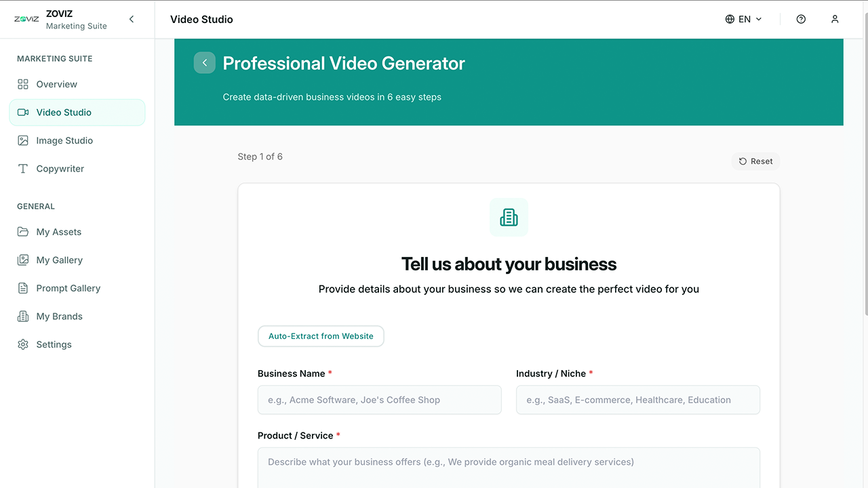Click the Settings gear icon
This screenshot has width=868, height=488.
(23, 344)
